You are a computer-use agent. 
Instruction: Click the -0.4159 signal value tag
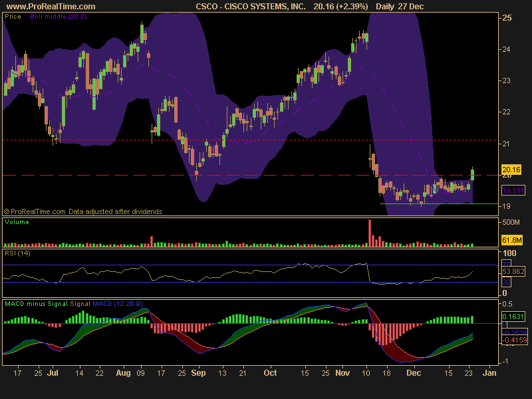[515, 340]
